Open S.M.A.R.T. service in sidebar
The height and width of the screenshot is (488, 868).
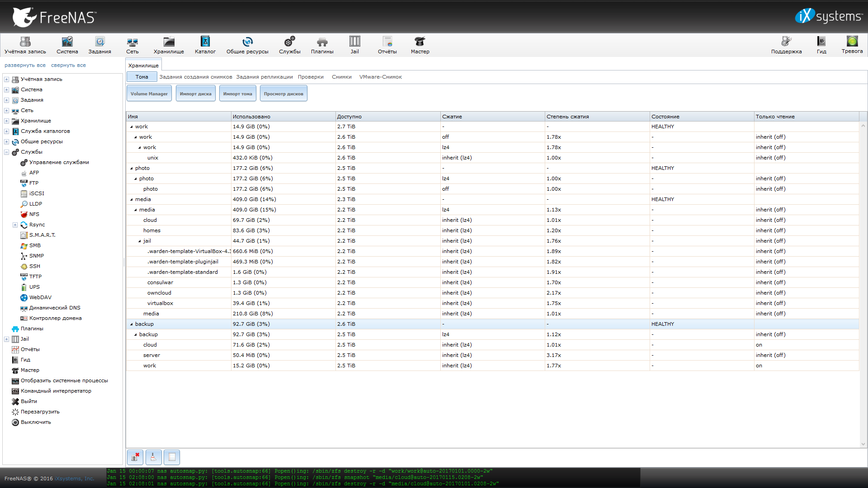point(42,235)
